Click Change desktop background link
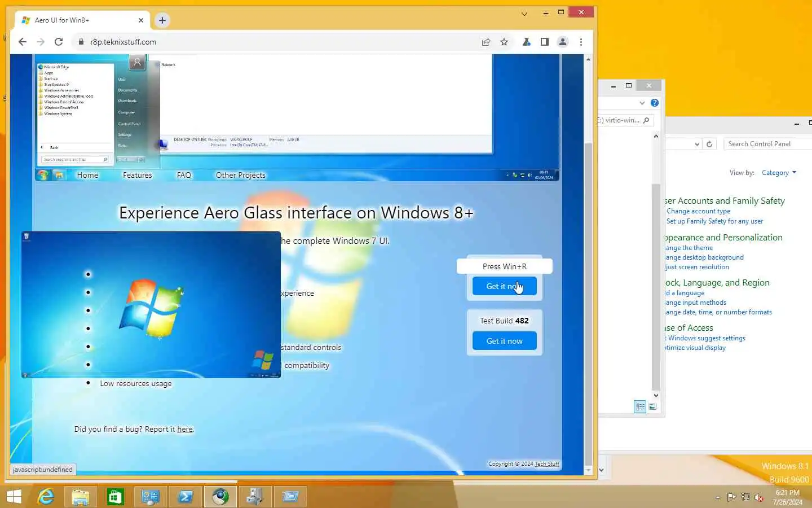Image resolution: width=812 pixels, height=508 pixels. [x=704, y=257]
